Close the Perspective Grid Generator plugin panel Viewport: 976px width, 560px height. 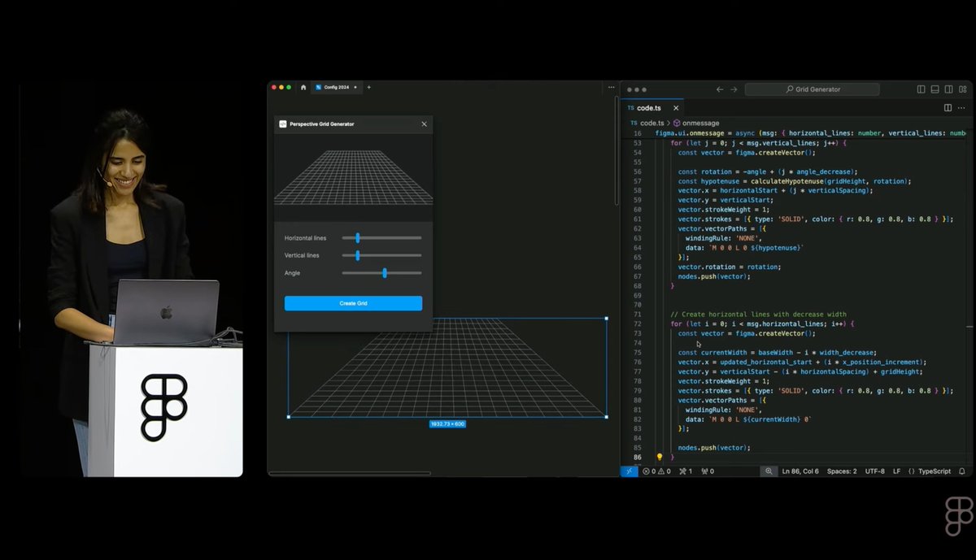424,124
